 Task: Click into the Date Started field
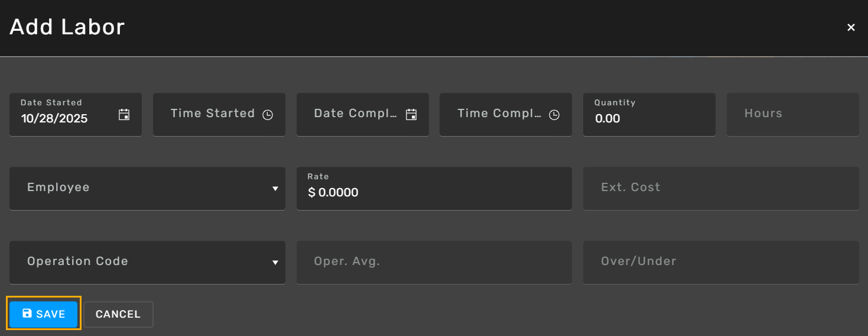click(65, 118)
